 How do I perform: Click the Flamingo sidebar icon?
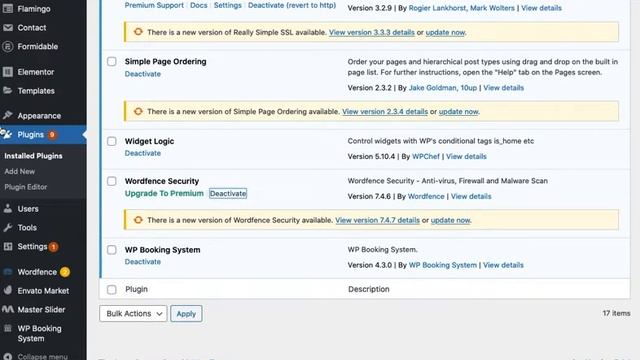(8, 8)
